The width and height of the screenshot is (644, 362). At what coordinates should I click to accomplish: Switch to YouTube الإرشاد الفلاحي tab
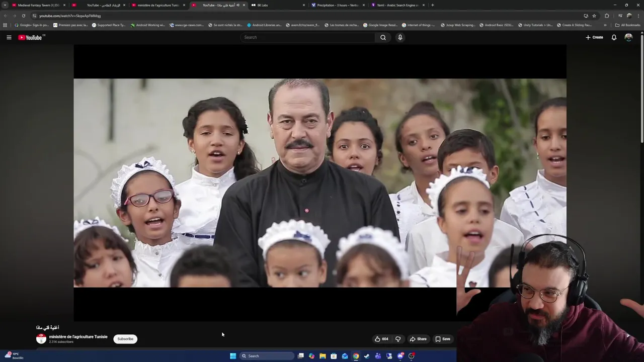(x=99, y=5)
